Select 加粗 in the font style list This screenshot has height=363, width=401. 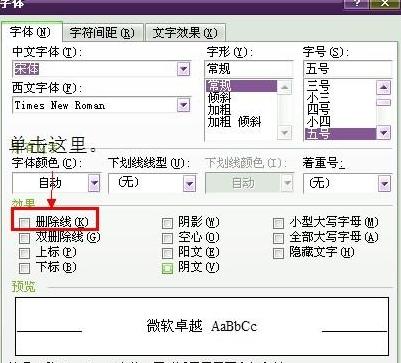242,110
